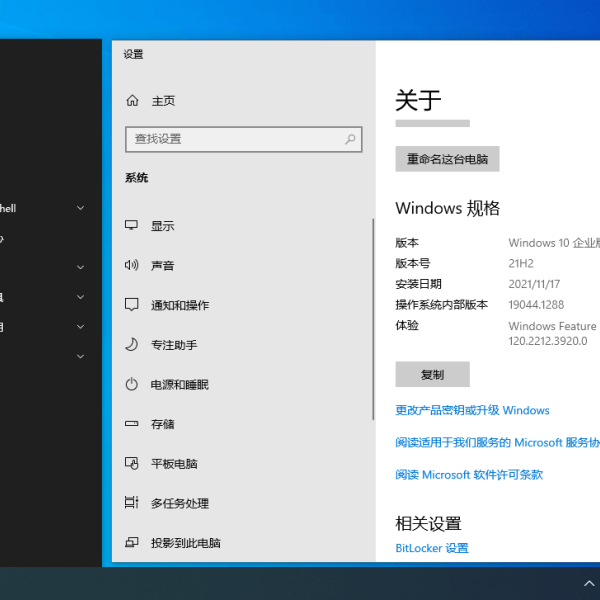The height and width of the screenshot is (600, 600).
Task: Click the Power and sleep icon
Action: point(131,384)
